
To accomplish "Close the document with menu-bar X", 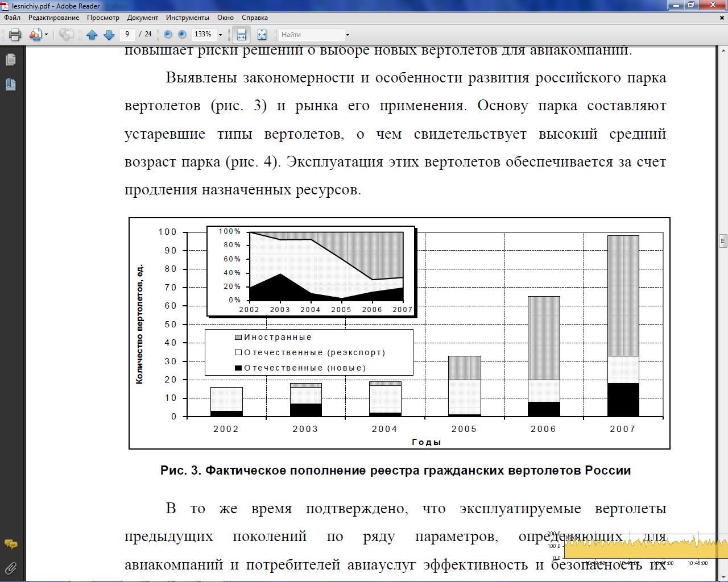I will (x=722, y=18).
